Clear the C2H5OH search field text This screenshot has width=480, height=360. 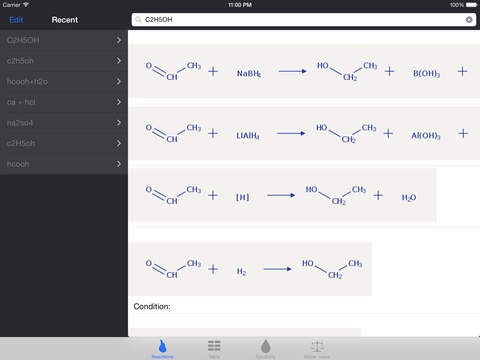[469, 20]
